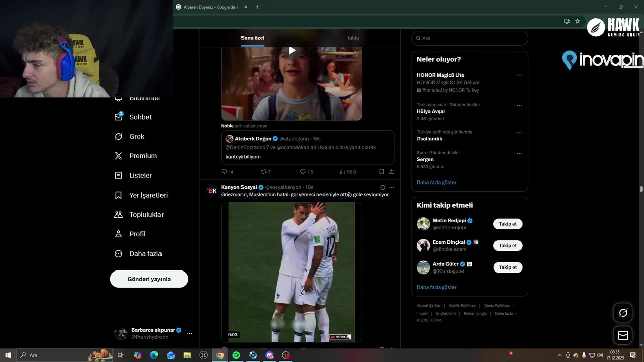Open floating messages envelope button
The height and width of the screenshot is (362, 644).
click(x=623, y=335)
